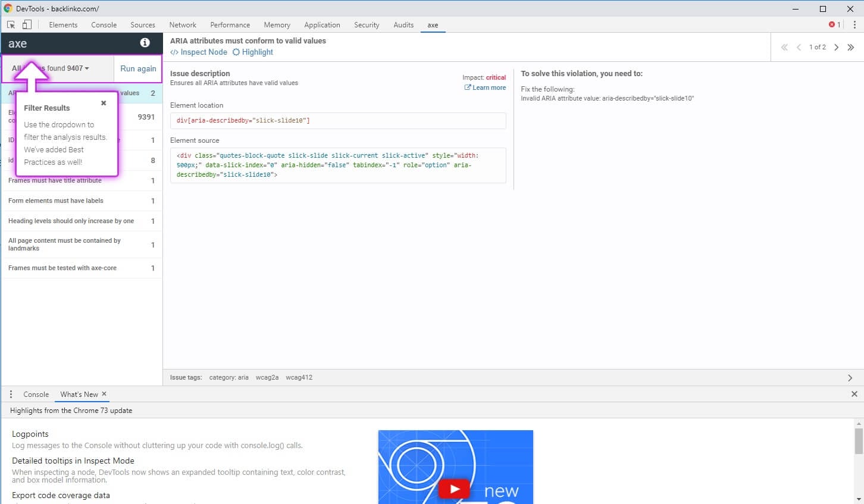Click the element source code box

pyautogui.click(x=338, y=165)
